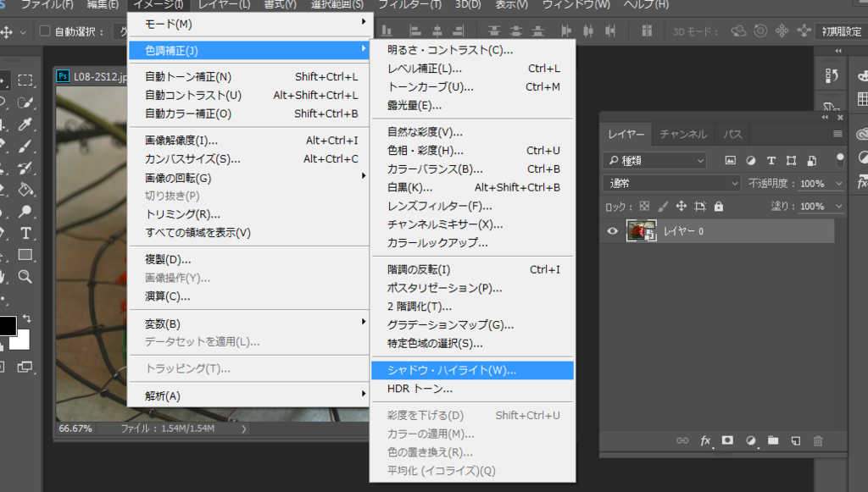
Task: Choose 階調の反転(I) menu item
Action: [472, 269]
